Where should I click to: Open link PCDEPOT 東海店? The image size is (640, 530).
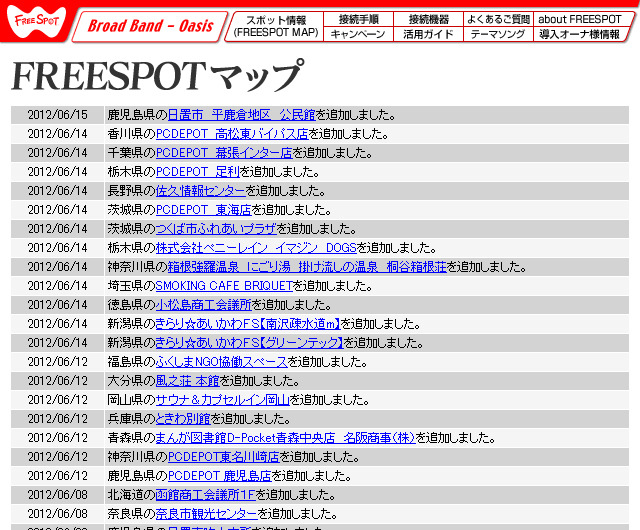point(204,210)
